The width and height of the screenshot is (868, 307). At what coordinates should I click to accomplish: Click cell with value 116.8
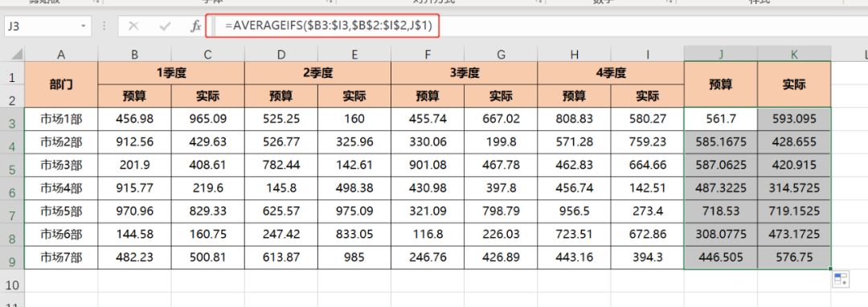click(428, 235)
